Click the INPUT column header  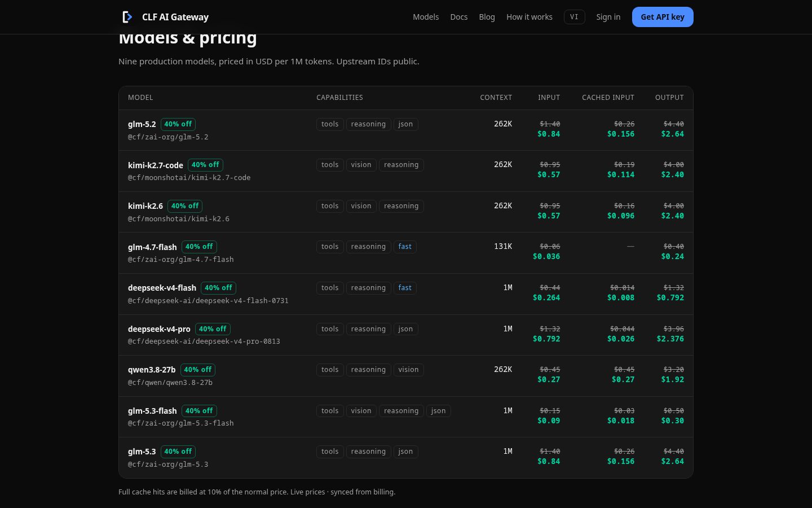549,98
